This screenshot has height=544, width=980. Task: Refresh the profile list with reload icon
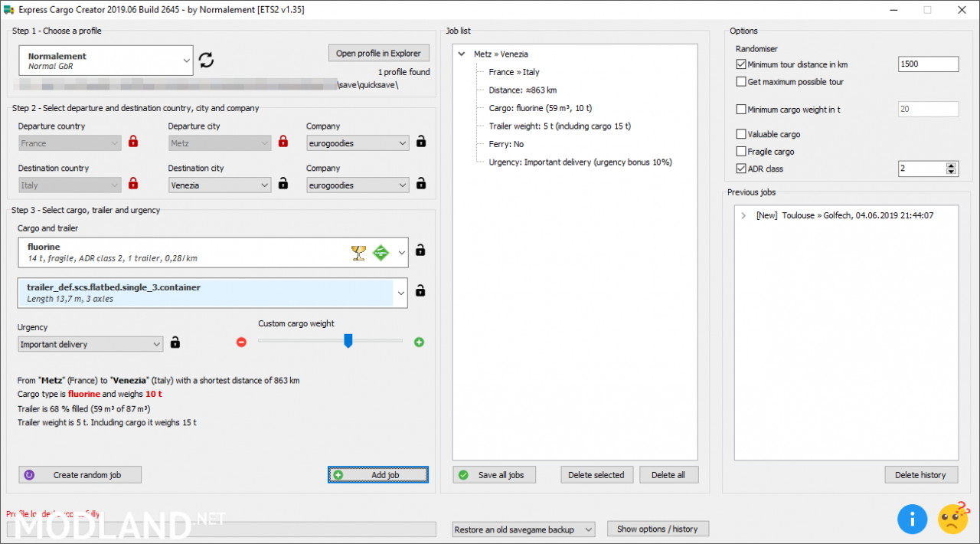click(206, 60)
